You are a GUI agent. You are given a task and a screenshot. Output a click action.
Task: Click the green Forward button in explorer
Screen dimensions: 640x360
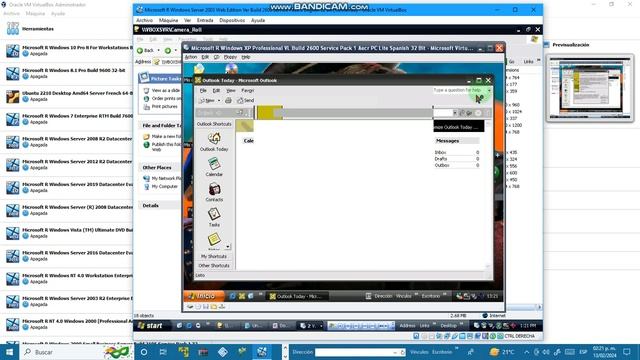point(168,50)
